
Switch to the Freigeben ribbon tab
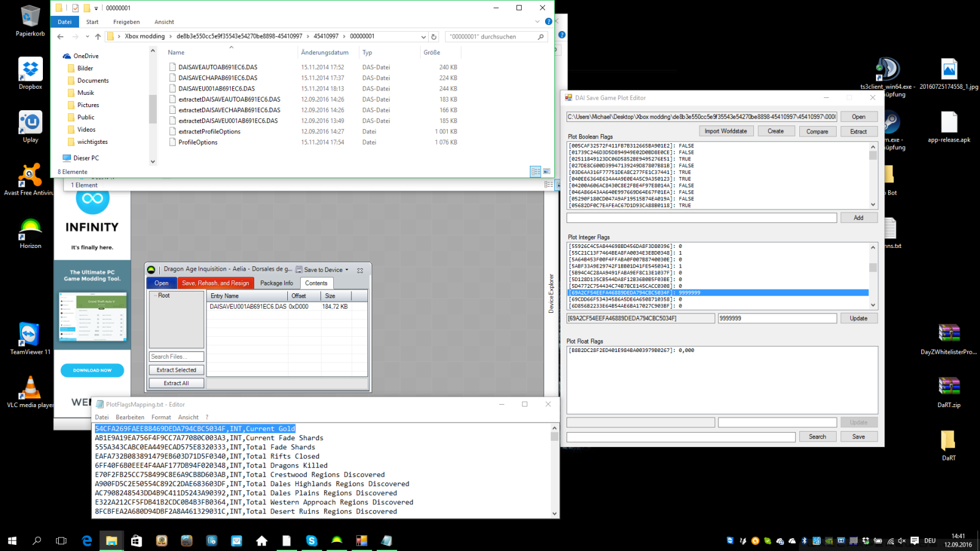tap(126, 22)
